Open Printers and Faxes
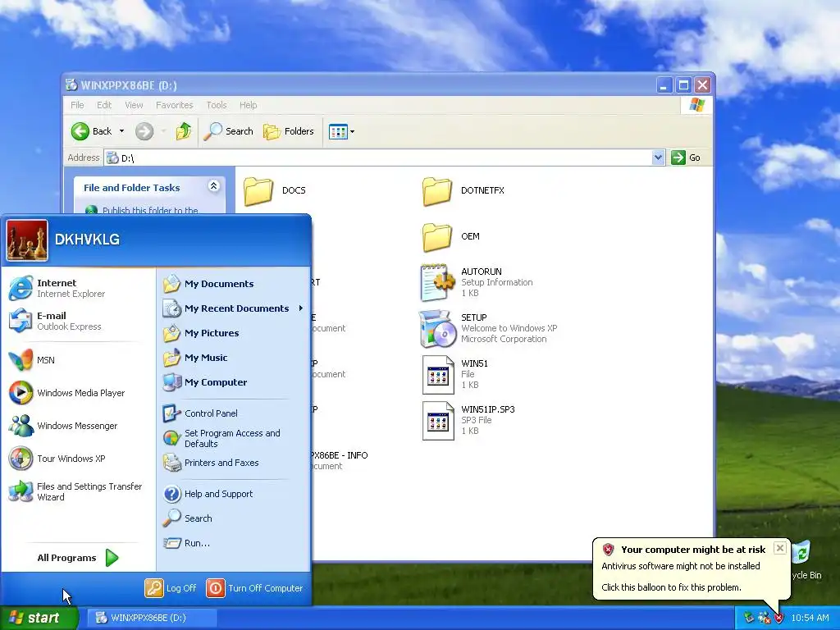The width and height of the screenshot is (840, 630). click(x=233, y=463)
